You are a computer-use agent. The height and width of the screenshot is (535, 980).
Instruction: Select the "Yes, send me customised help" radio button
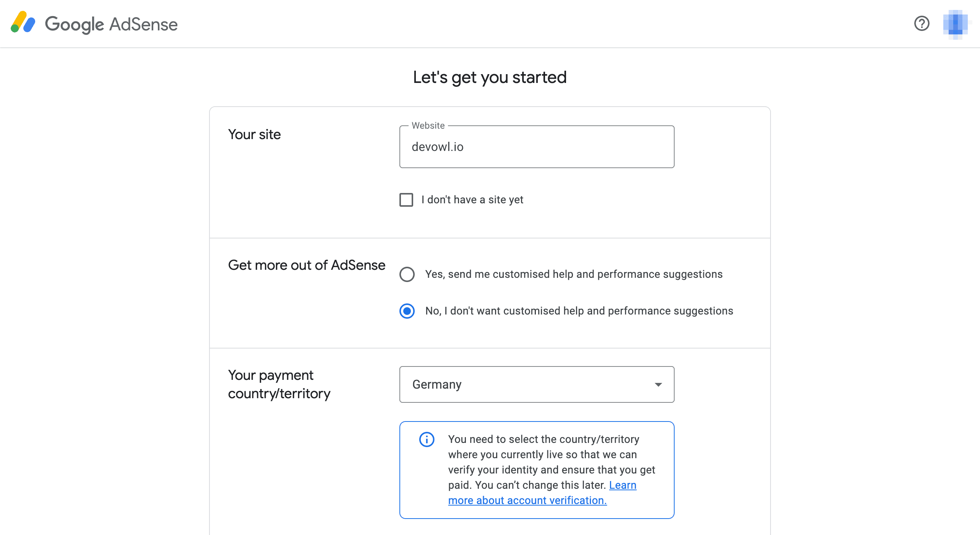pos(407,274)
